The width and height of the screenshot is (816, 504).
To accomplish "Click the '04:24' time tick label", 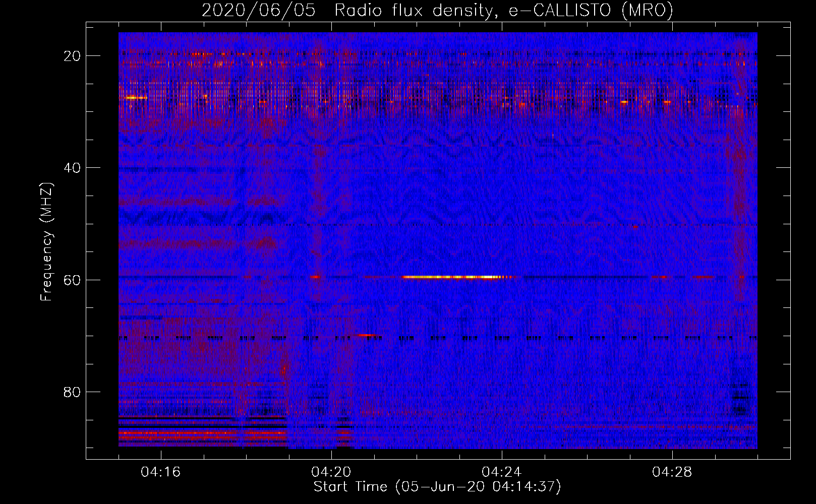I will (502, 472).
